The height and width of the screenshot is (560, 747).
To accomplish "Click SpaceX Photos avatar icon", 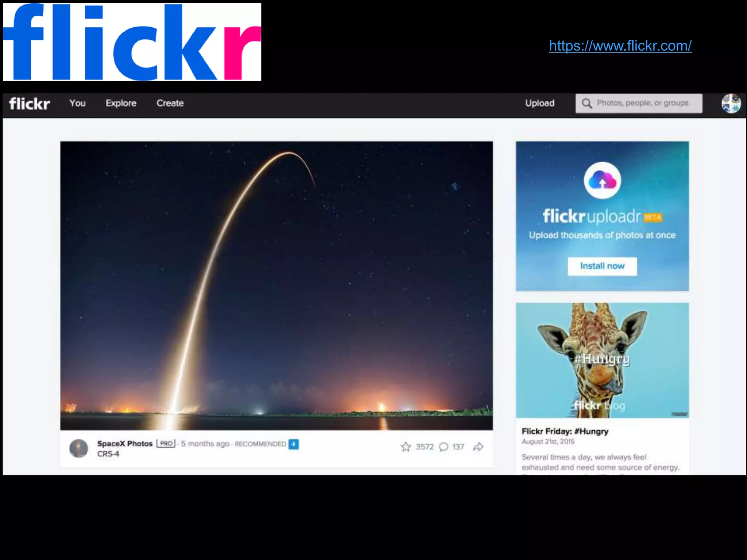I will point(78,448).
